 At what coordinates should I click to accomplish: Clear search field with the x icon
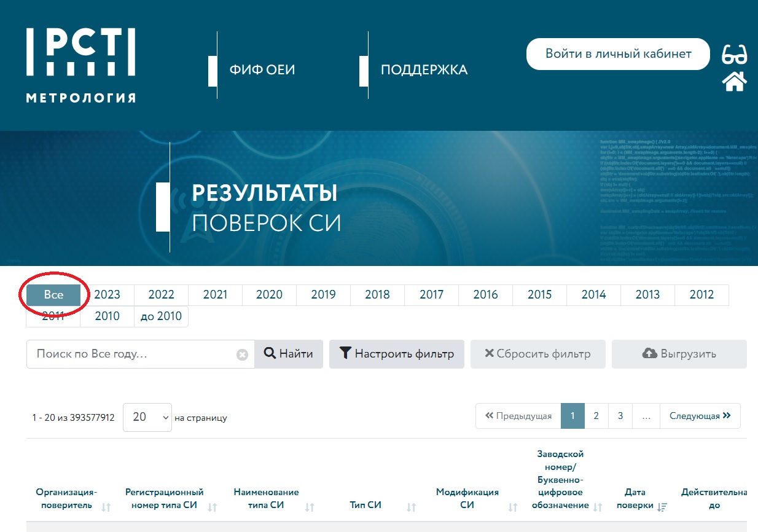[x=243, y=354]
